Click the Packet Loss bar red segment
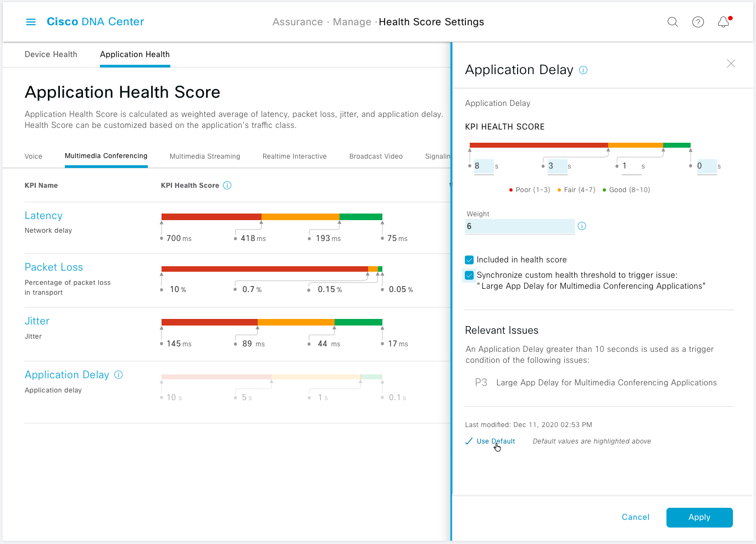 click(x=265, y=269)
